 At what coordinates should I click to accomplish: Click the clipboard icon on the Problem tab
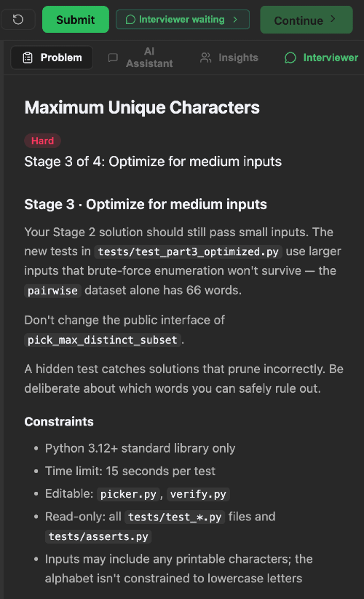point(28,58)
